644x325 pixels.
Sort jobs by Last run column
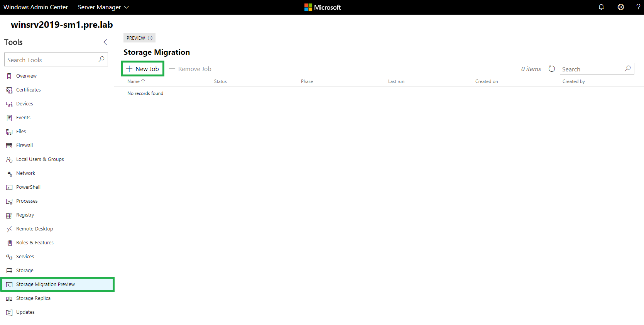point(396,81)
